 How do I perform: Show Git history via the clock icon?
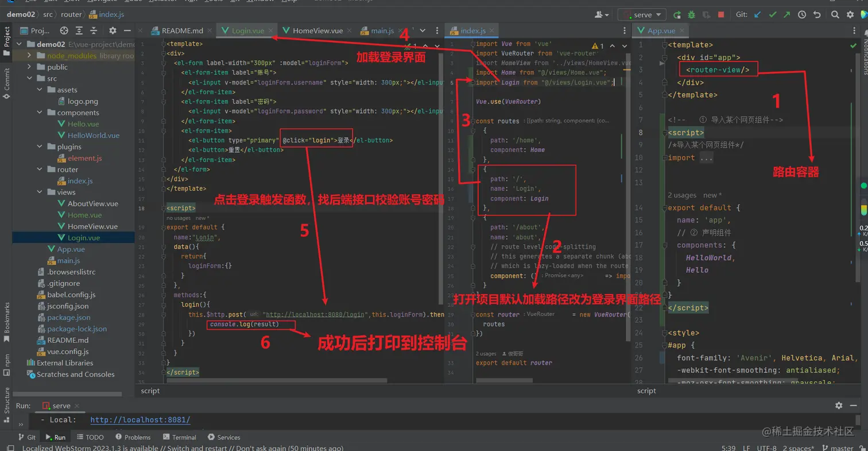[802, 15]
